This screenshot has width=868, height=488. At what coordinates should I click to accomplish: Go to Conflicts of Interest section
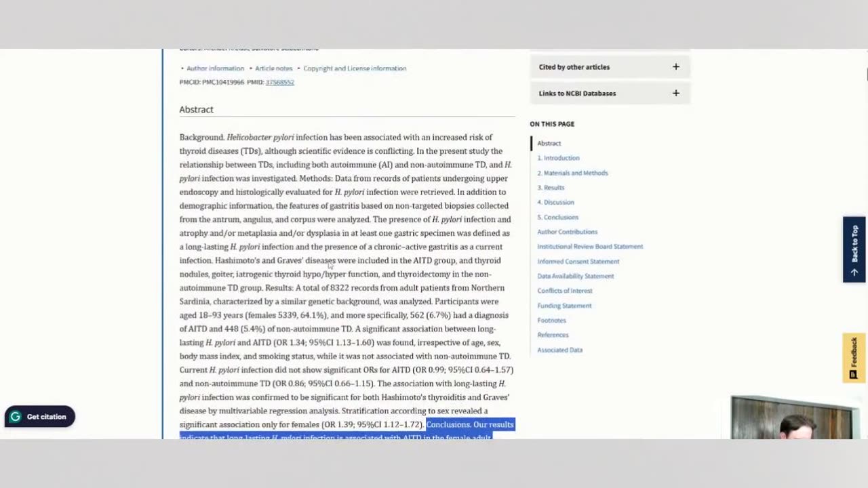[564, 291]
